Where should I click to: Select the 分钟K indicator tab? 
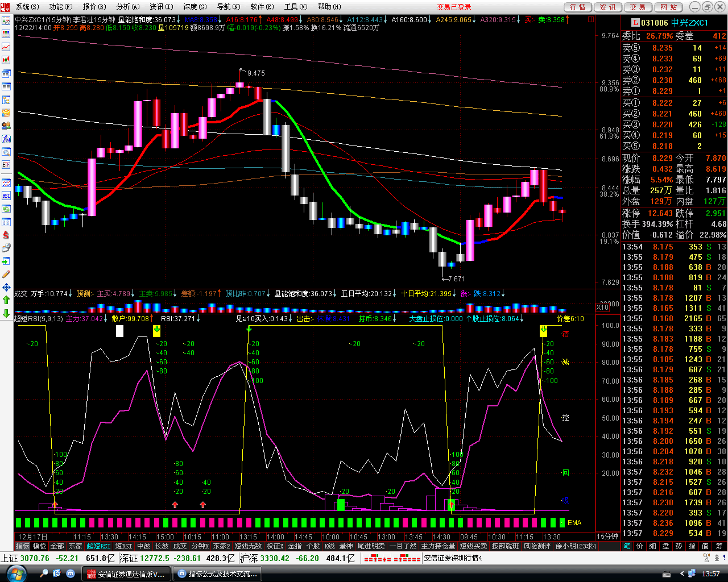pos(200,546)
